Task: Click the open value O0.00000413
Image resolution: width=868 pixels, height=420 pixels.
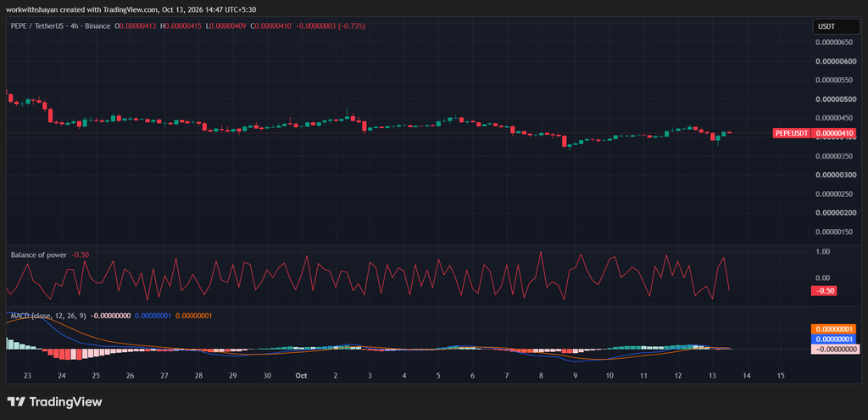Action: 136,26
